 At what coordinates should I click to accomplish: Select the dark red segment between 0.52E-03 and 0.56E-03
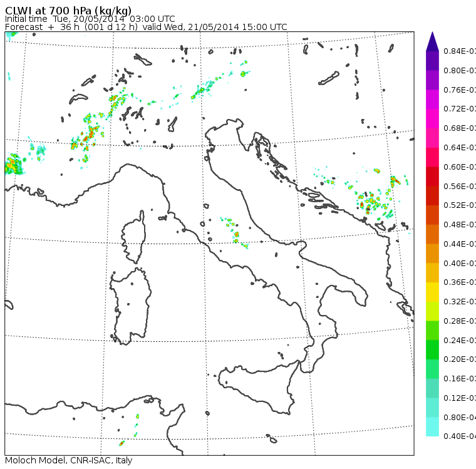click(x=432, y=196)
